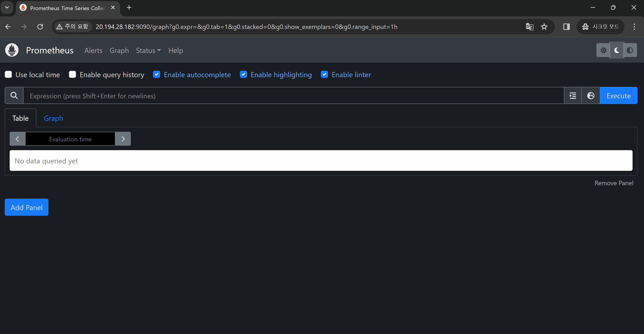Select dark theme moon icon

point(616,50)
